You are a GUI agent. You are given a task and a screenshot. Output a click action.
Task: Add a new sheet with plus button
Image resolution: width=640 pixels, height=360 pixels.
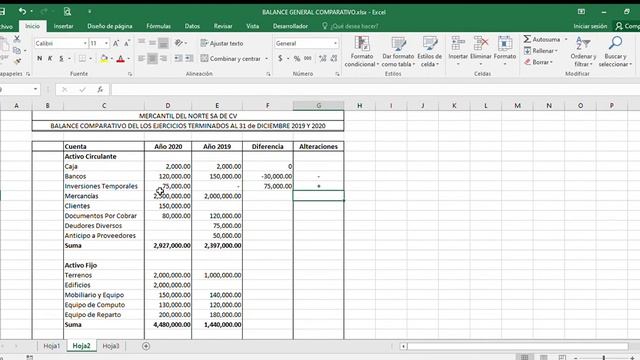[x=146, y=346]
